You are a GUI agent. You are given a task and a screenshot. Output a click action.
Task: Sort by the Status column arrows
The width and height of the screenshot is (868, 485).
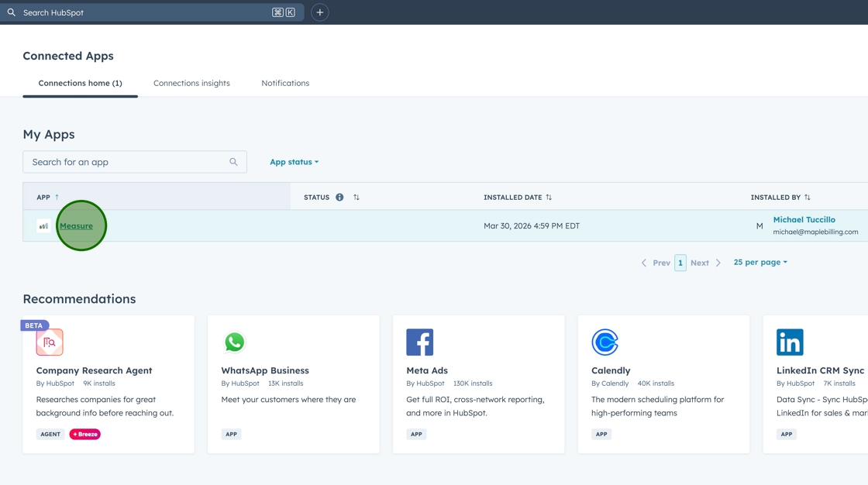(x=356, y=198)
